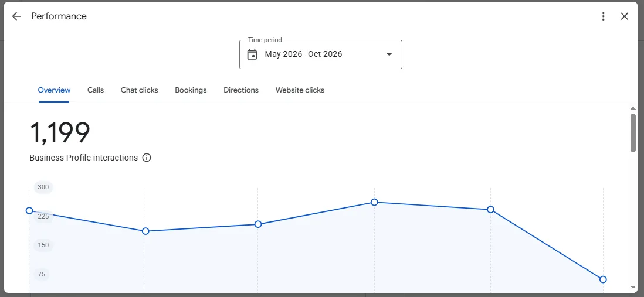Click the first data point on the chart

[29, 210]
